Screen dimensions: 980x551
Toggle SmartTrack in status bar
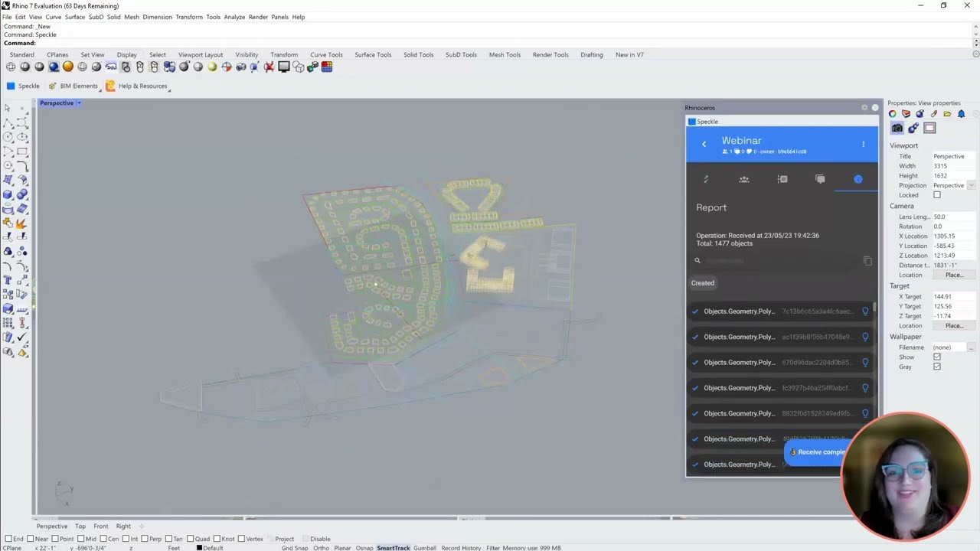point(394,548)
